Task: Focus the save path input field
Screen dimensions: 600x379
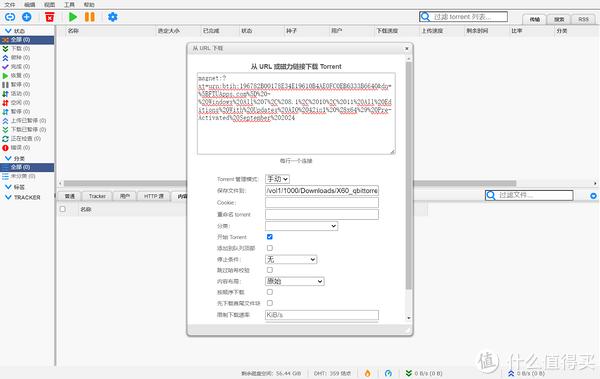Action: click(x=322, y=190)
